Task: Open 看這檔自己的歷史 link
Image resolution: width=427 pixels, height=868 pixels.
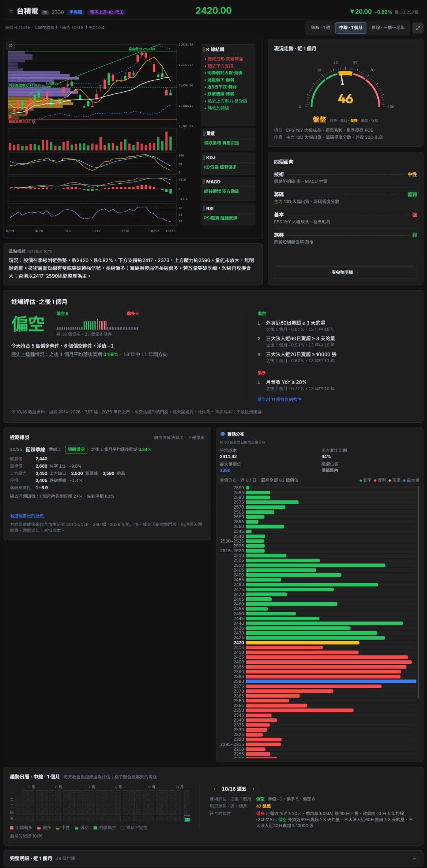Action: [x=27, y=516]
